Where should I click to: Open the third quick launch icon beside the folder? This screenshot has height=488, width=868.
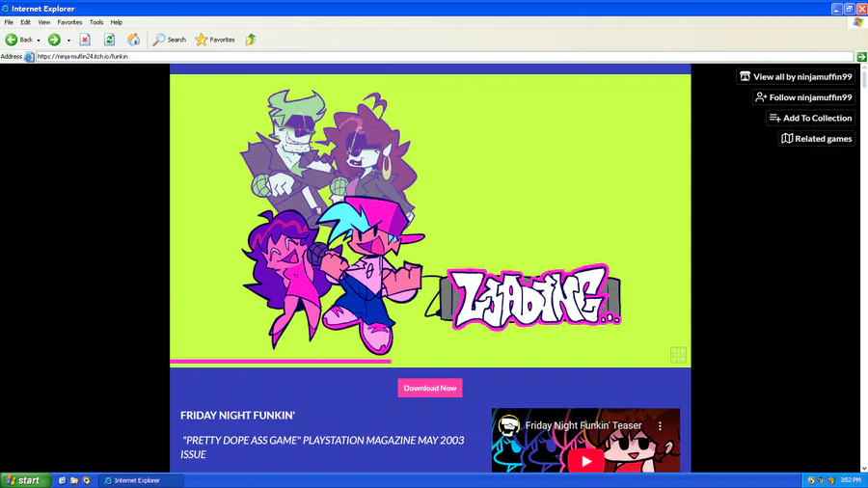click(x=87, y=480)
